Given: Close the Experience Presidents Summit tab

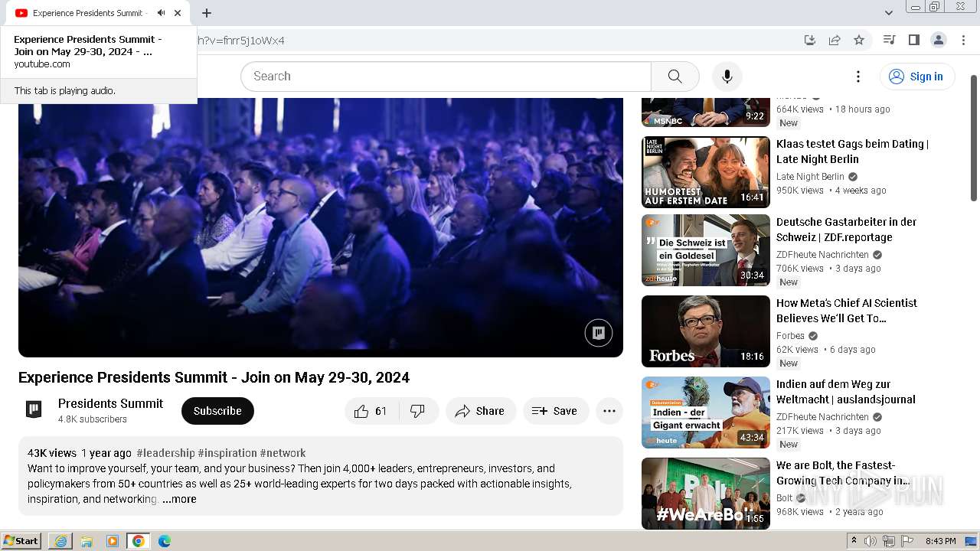Looking at the screenshot, I should coord(178,13).
